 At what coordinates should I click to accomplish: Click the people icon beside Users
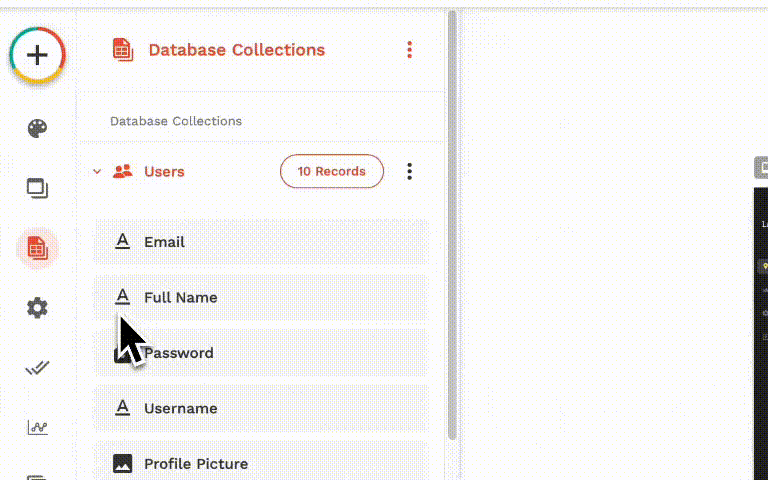point(123,172)
